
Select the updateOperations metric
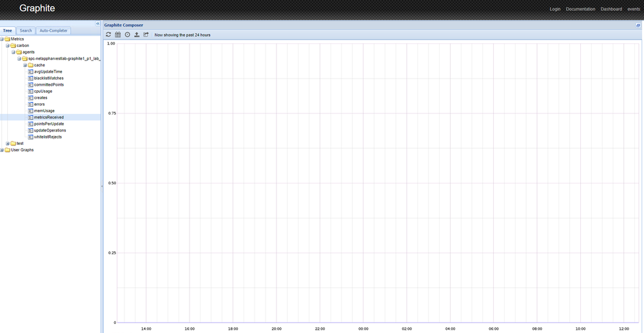click(50, 130)
